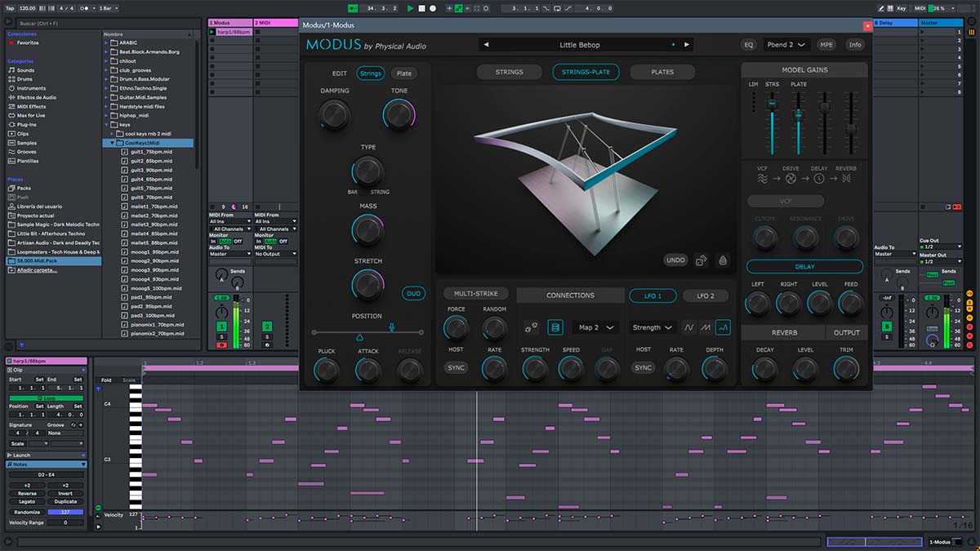Switch to the PLATES model tab

pyautogui.click(x=662, y=72)
